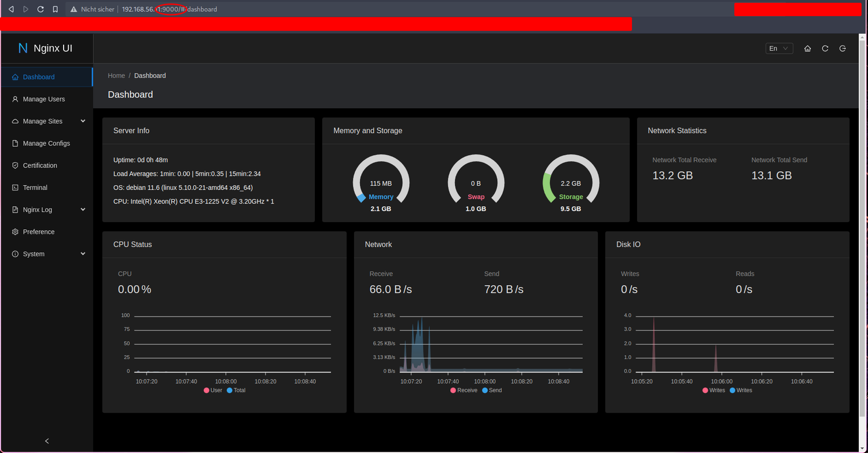This screenshot has width=868, height=453.
Task: Expand the System menu in the sidebar
Action: [x=83, y=253]
